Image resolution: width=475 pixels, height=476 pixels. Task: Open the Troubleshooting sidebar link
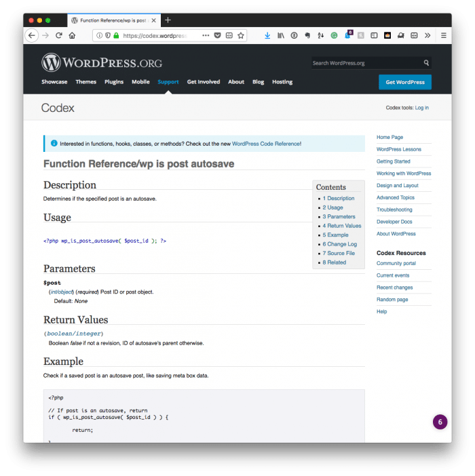pyautogui.click(x=394, y=210)
